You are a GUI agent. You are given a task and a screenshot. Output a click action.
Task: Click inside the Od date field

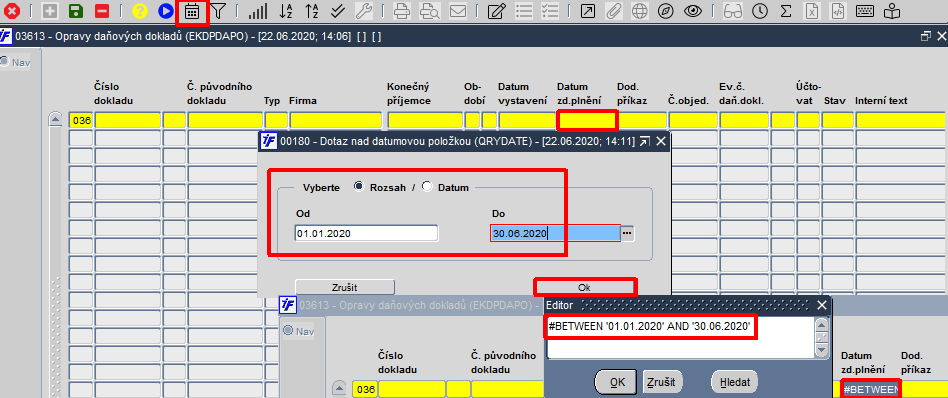366,233
